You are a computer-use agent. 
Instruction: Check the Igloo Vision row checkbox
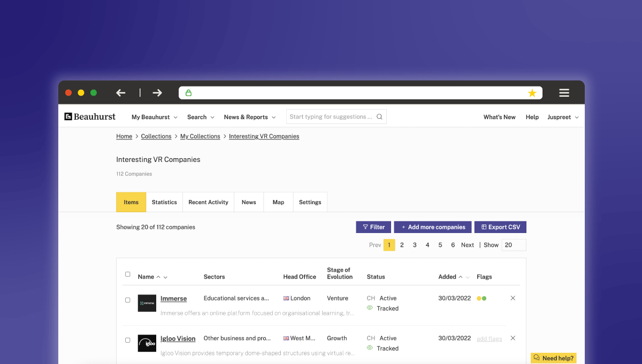point(128,340)
